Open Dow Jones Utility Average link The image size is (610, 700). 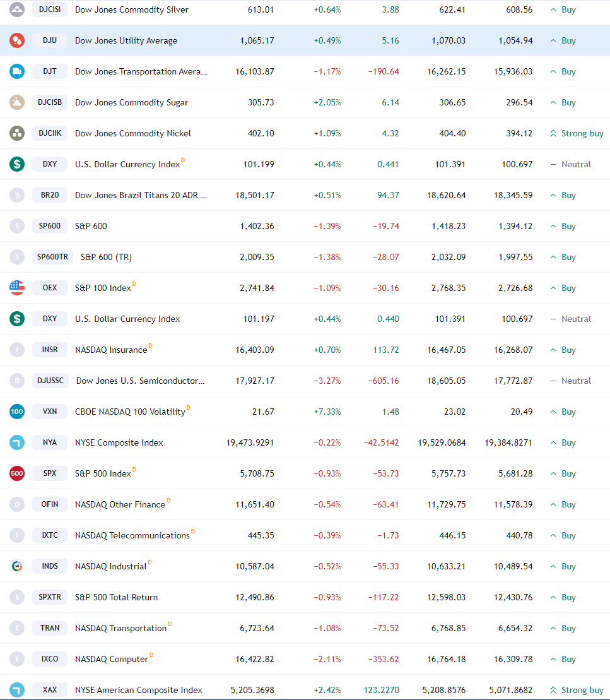point(126,40)
